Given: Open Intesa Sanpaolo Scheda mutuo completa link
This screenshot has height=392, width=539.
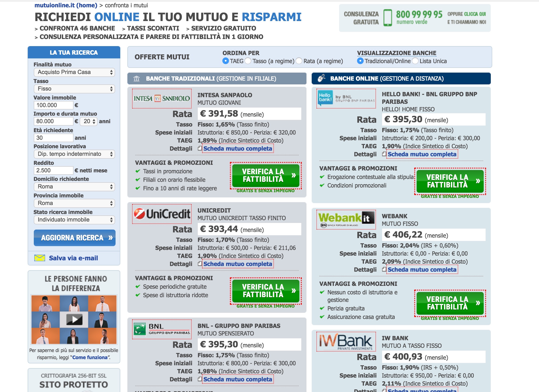Looking at the screenshot, I should [x=238, y=148].
